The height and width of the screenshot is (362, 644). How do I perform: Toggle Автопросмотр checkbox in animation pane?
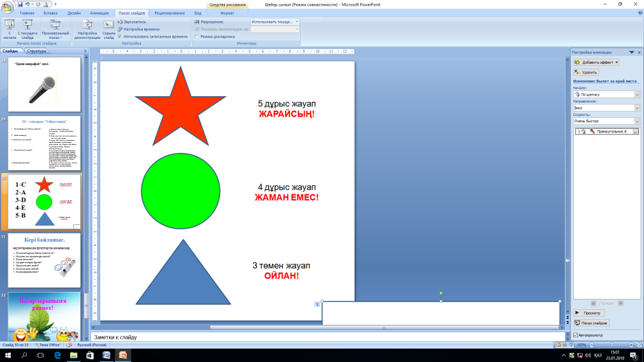575,335
